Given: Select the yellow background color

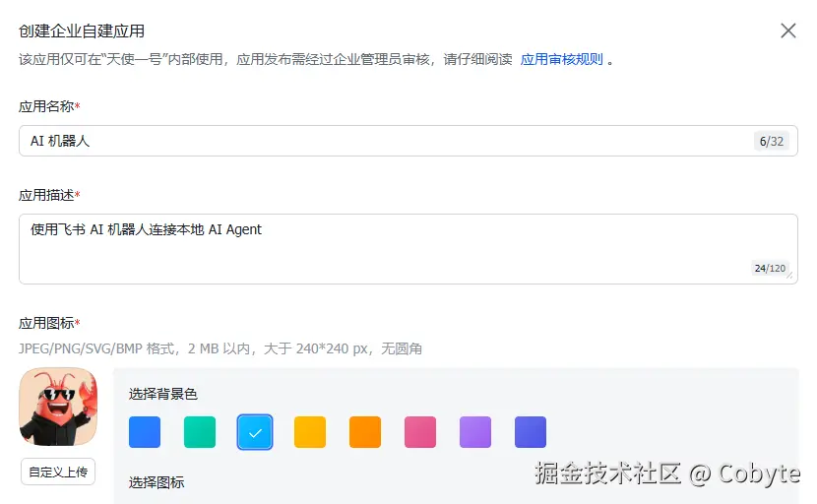Looking at the screenshot, I should [310, 432].
